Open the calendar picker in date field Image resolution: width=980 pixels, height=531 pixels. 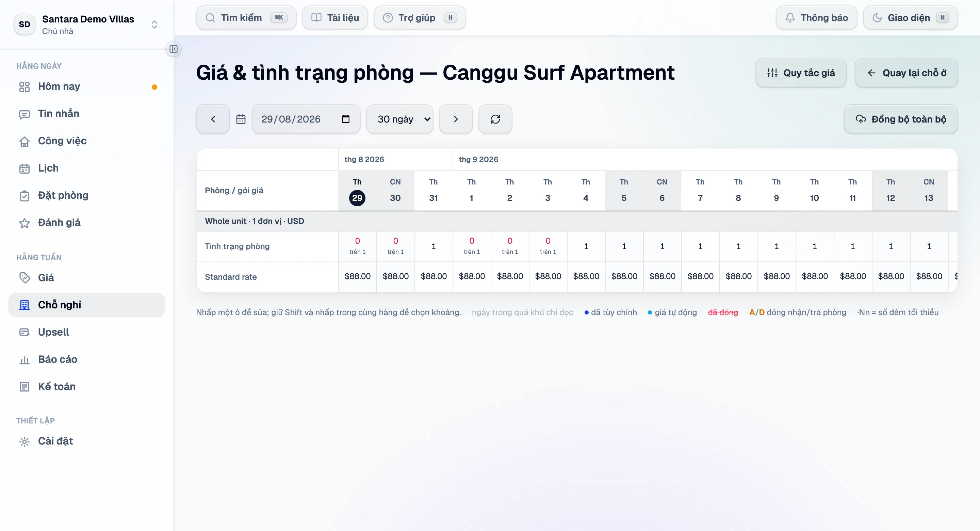coord(345,119)
